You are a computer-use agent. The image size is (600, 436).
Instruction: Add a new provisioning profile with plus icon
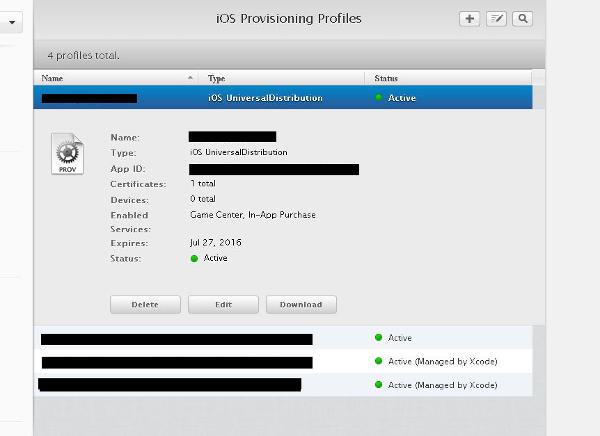pos(470,19)
